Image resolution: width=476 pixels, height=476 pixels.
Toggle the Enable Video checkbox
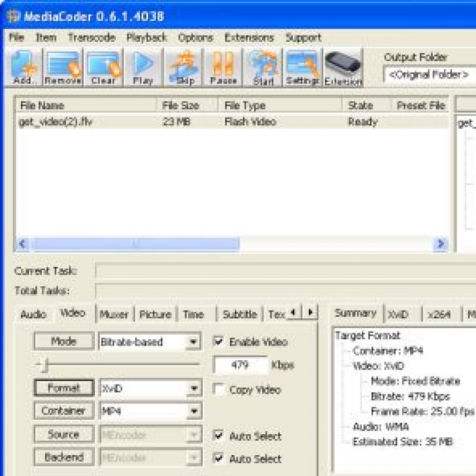tap(218, 341)
